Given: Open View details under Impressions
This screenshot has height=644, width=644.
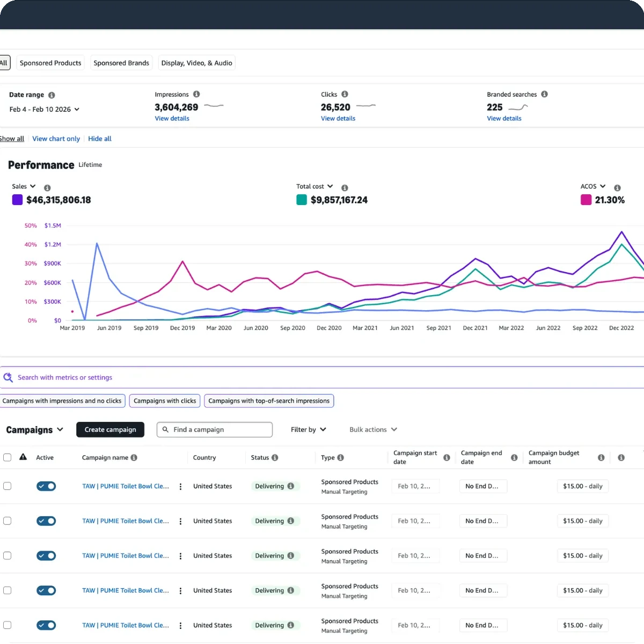Looking at the screenshot, I should (172, 119).
